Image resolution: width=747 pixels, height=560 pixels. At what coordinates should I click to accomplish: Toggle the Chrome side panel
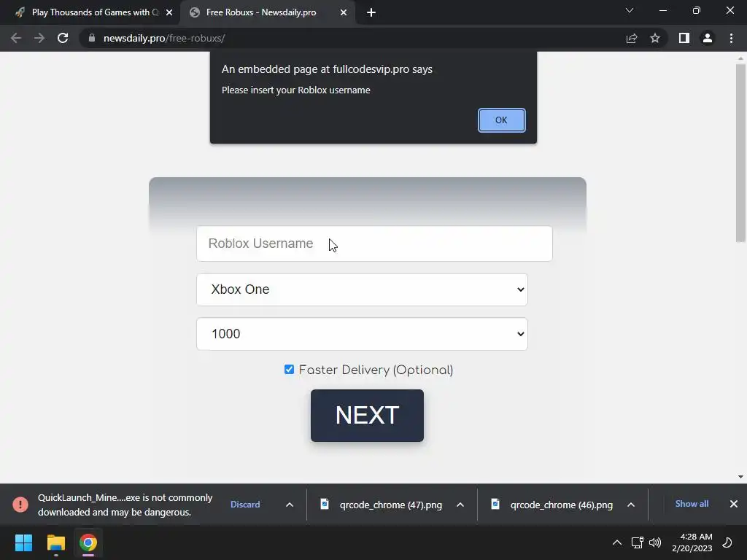pos(684,38)
